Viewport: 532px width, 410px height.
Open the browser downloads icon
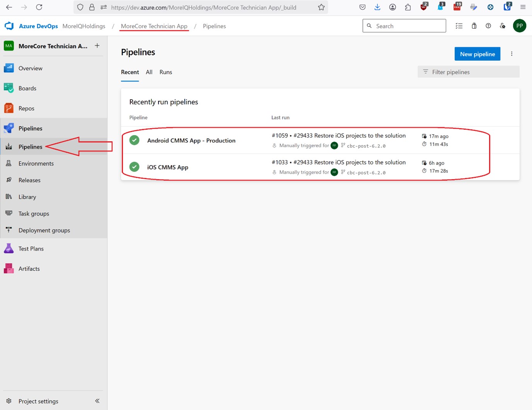pyautogui.click(x=377, y=7)
